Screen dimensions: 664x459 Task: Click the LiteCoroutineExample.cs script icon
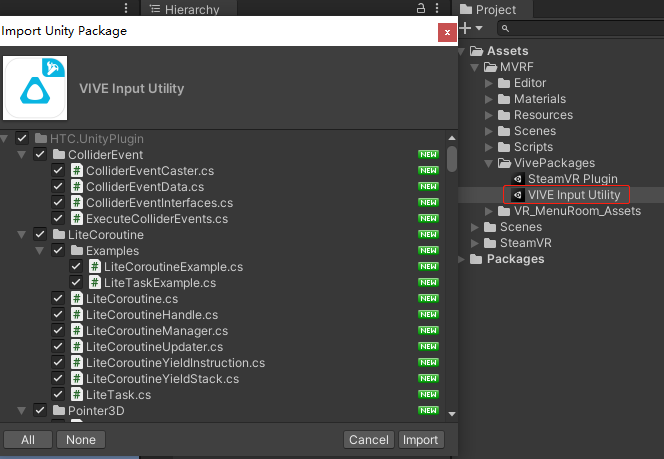coord(94,267)
